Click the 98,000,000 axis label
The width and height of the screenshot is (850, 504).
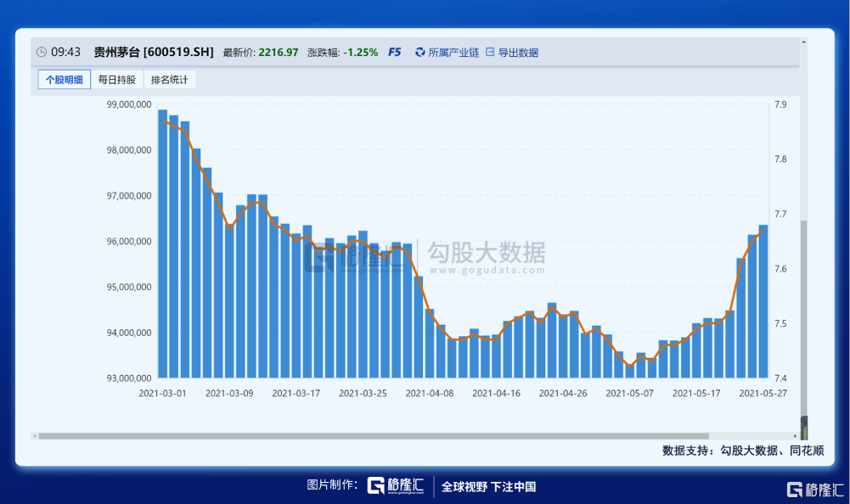pos(129,150)
